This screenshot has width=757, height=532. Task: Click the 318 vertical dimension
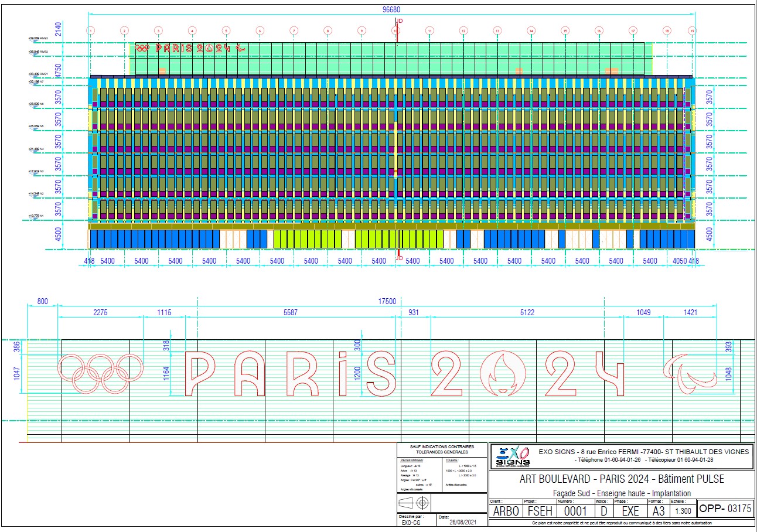pos(167,346)
